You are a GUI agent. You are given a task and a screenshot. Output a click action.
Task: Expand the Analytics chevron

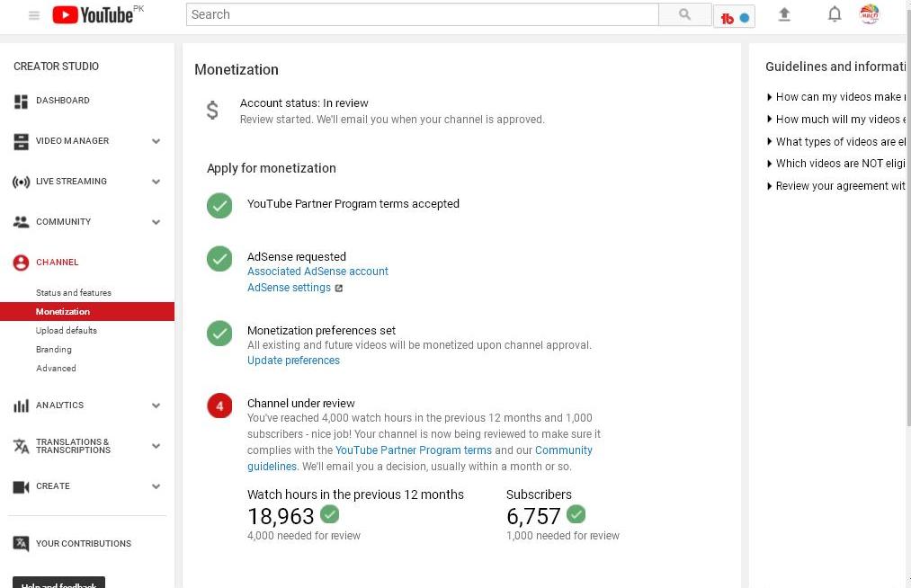click(156, 405)
